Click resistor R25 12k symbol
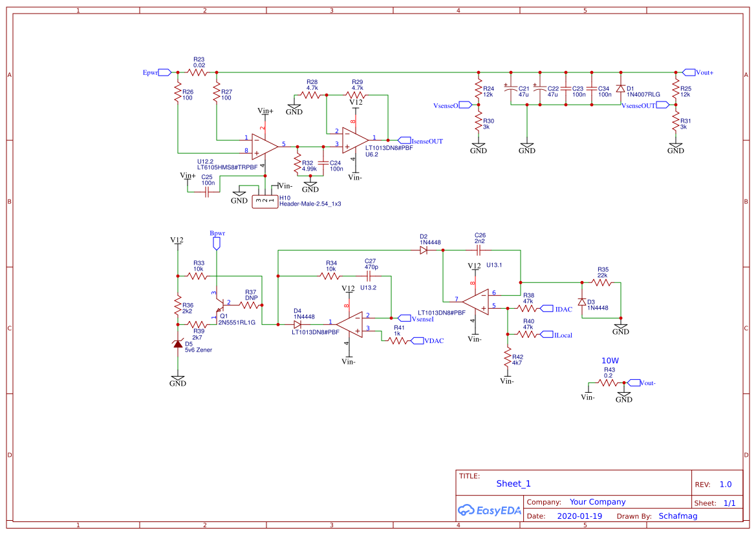Screen dimensions: 756x535 point(675,89)
